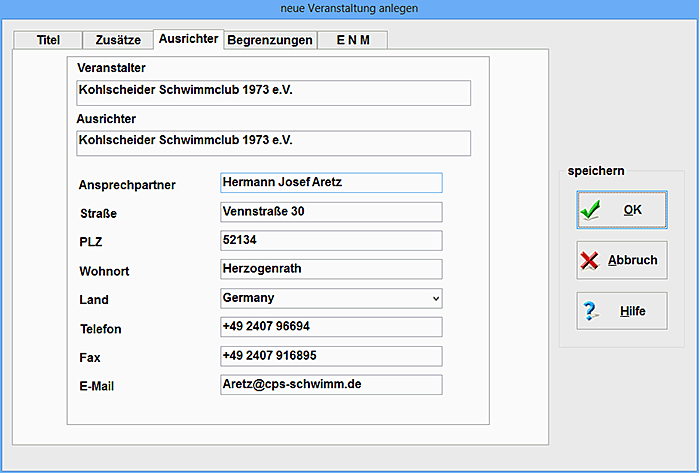Switch to the E N M tab

tap(353, 41)
